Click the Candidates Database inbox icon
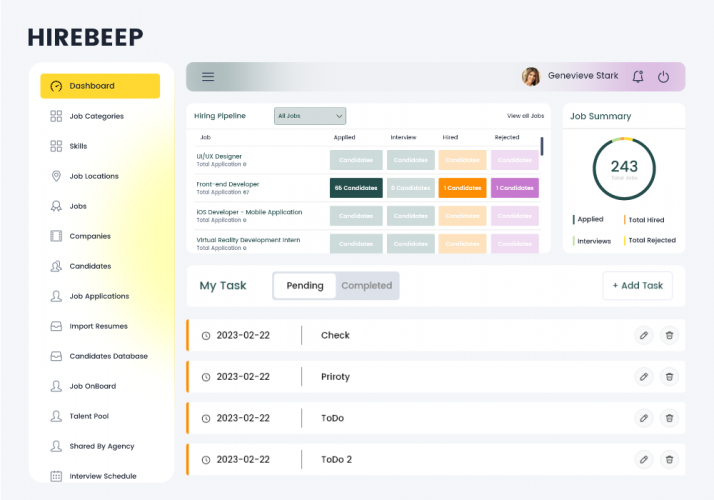 [x=56, y=356]
